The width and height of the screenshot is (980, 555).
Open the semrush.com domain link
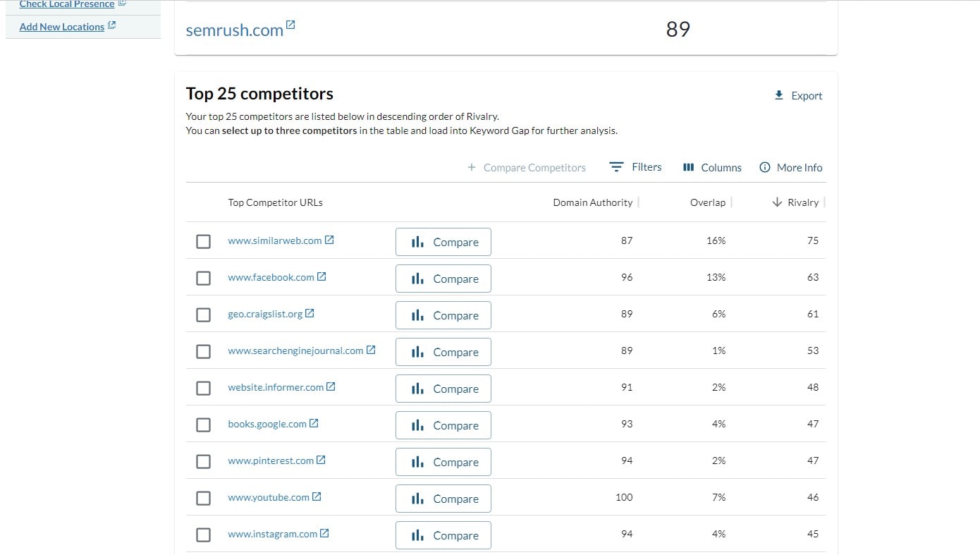click(x=234, y=30)
